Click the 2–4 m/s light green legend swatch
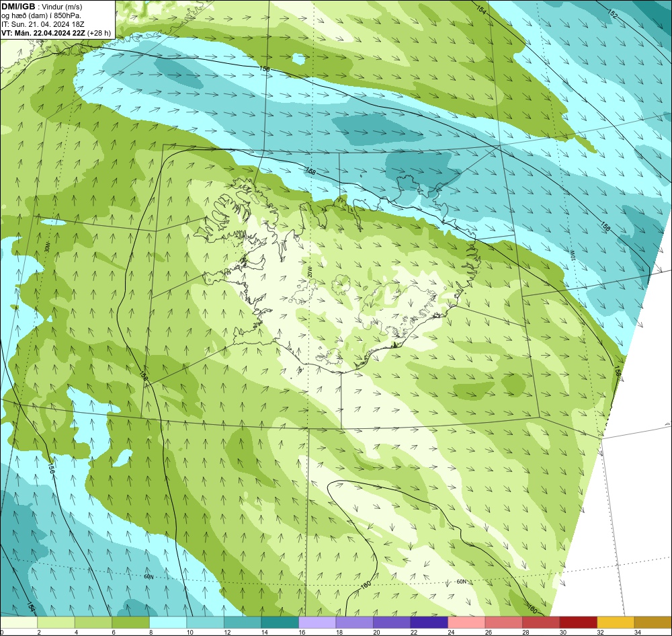 coord(56,623)
